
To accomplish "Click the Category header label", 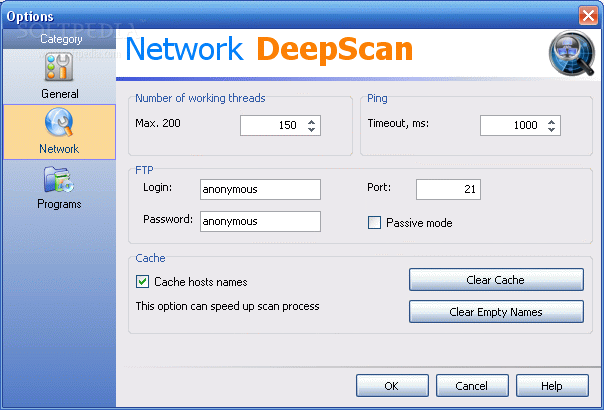I will (61, 39).
